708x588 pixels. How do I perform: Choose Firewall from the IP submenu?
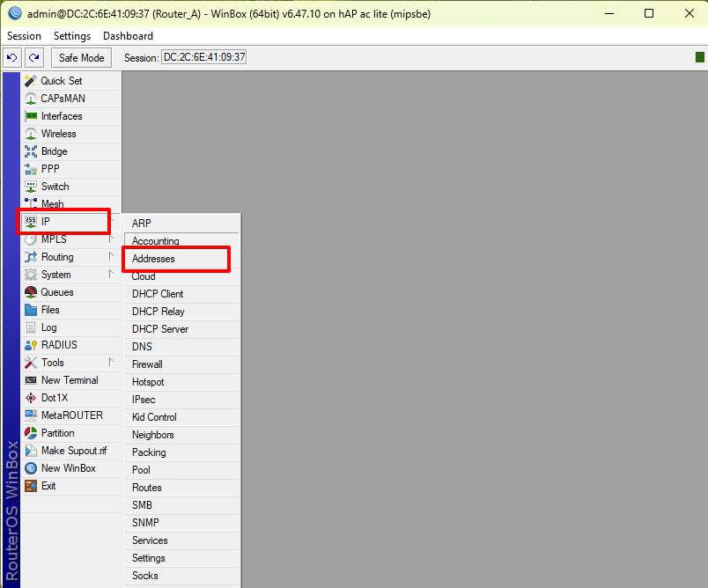(147, 364)
